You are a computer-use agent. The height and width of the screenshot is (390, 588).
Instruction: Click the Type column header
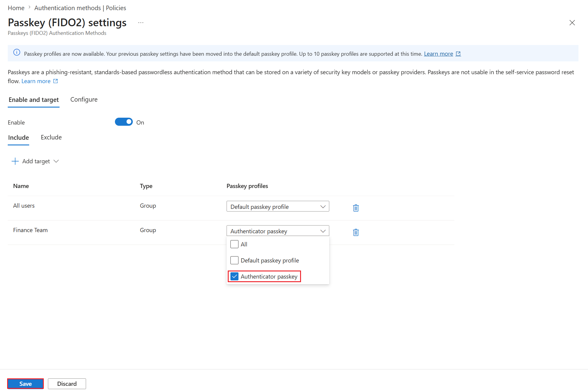pyautogui.click(x=146, y=186)
